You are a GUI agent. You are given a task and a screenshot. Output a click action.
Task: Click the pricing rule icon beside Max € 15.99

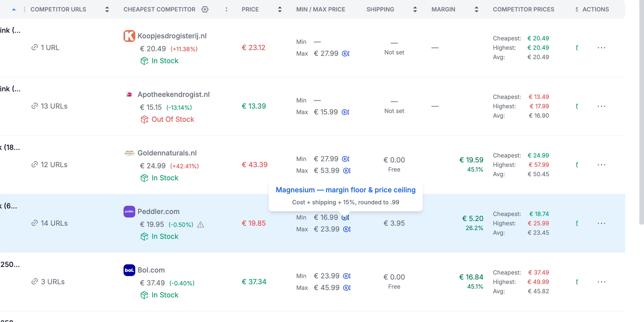click(346, 112)
